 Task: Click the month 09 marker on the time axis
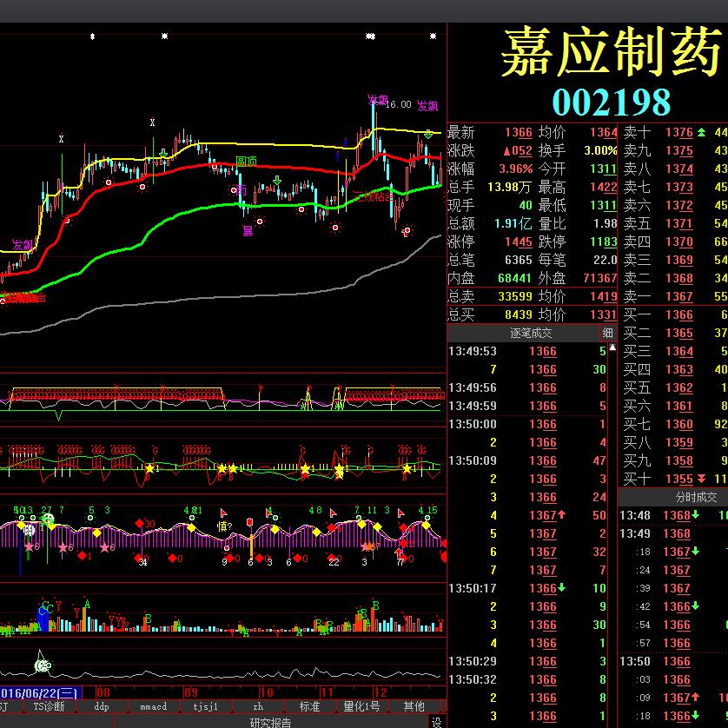pos(191,692)
